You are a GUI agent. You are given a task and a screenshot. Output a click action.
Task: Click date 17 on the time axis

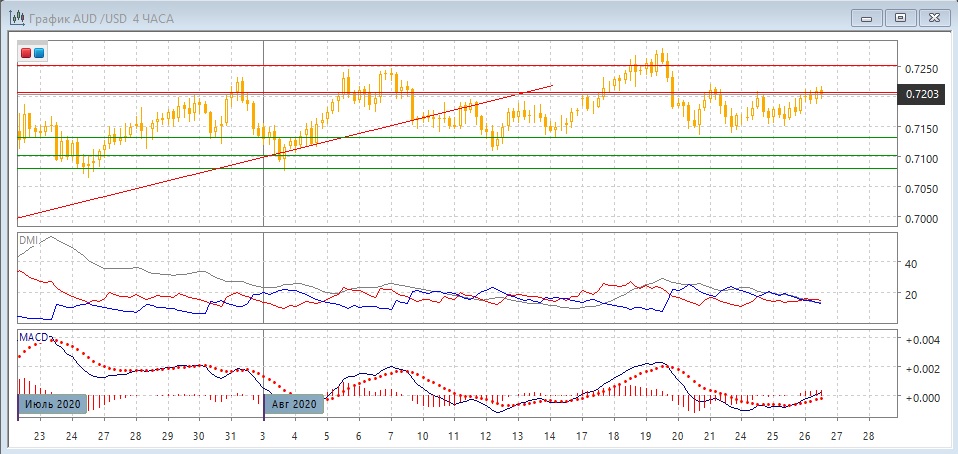581,437
